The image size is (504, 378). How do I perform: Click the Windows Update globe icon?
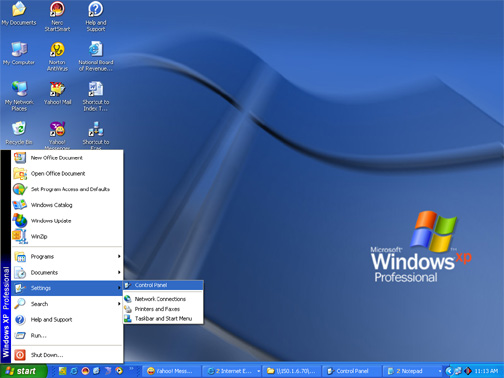[x=20, y=221]
